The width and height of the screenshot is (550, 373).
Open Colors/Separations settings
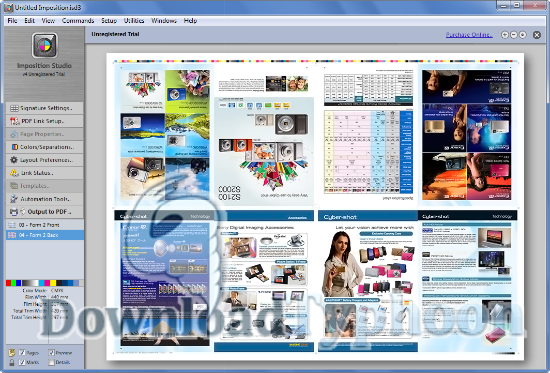tap(45, 147)
